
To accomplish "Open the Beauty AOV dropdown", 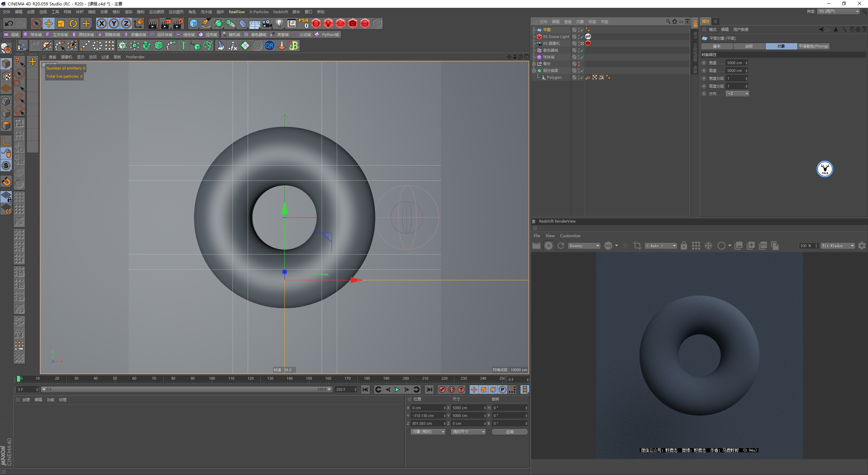I will coord(584,246).
